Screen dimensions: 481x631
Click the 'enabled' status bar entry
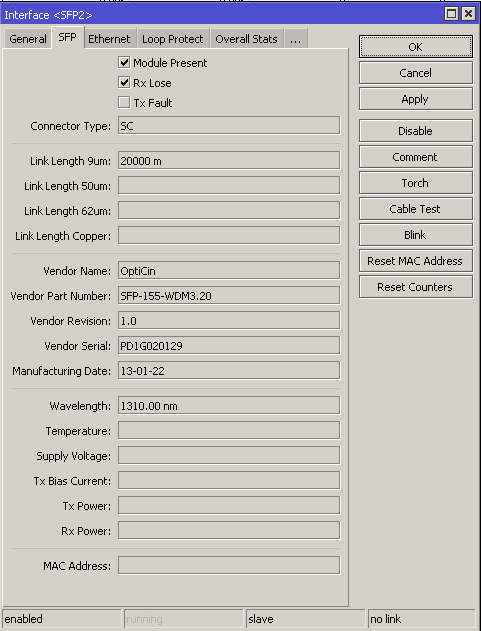[x=62, y=619]
